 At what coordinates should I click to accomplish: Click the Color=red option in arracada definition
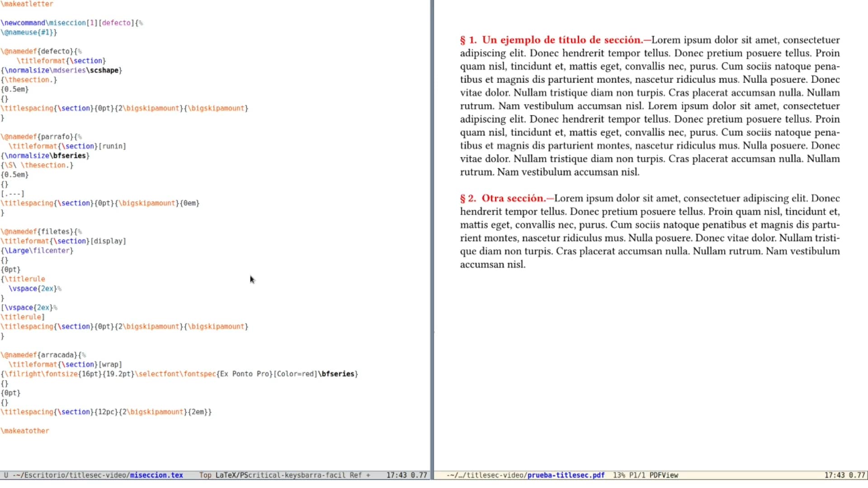pyautogui.click(x=294, y=374)
